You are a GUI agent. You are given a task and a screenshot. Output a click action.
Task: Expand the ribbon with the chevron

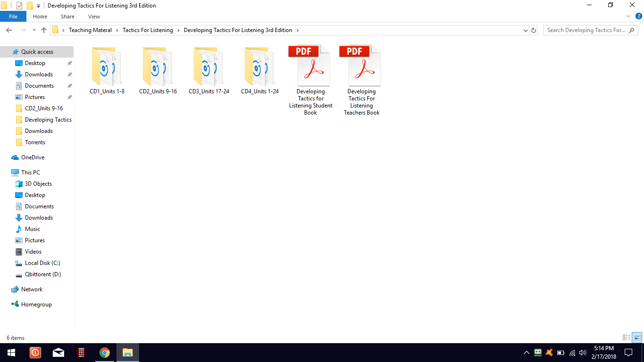[x=628, y=16]
